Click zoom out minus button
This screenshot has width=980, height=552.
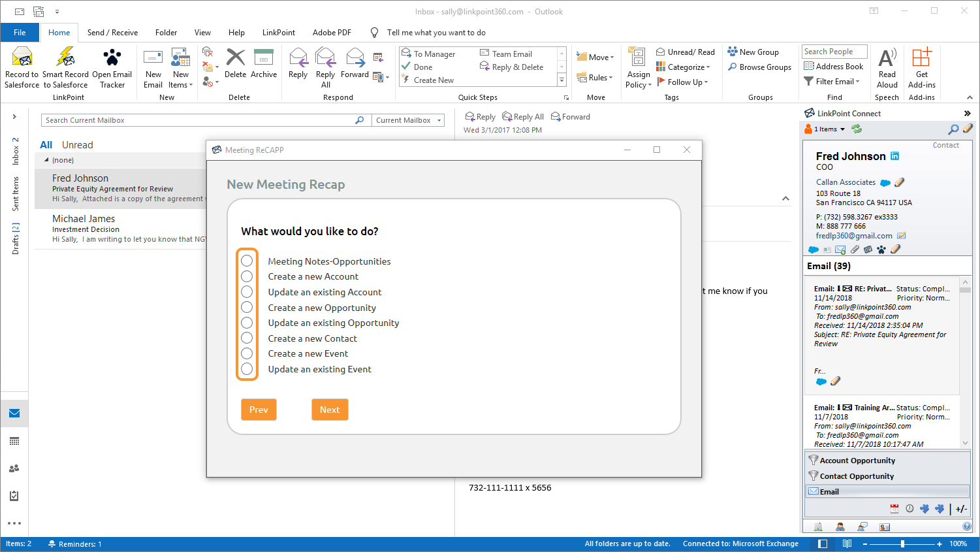click(865, 544)
